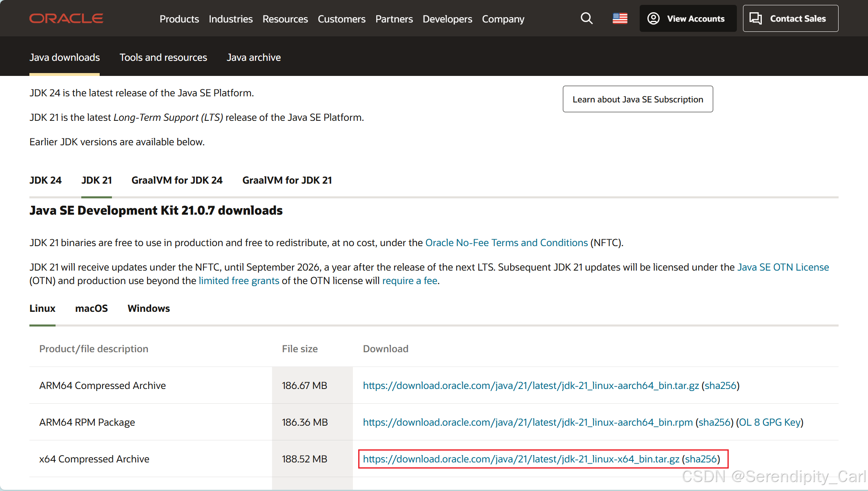Switch to the Windows downloads tab

(149, 309)
